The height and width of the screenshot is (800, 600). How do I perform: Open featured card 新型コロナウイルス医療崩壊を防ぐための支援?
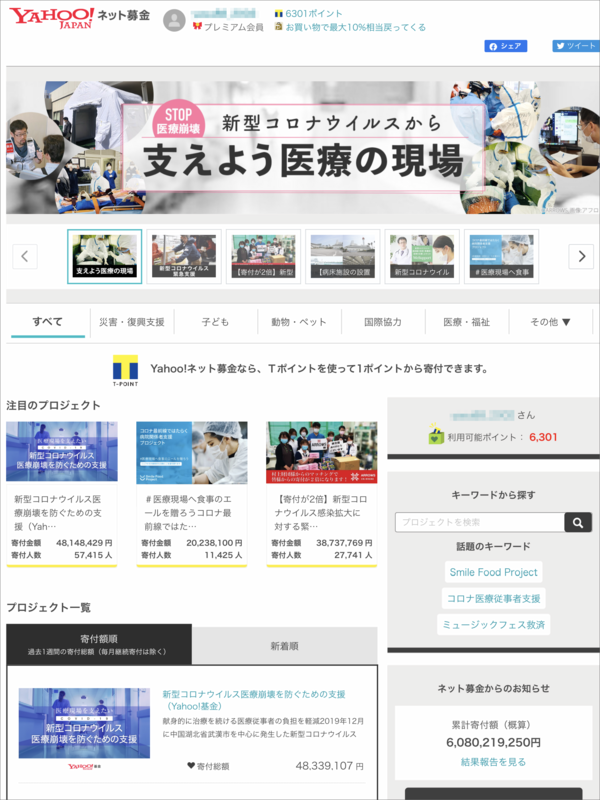pyautogui.click(x=62, y=493)
